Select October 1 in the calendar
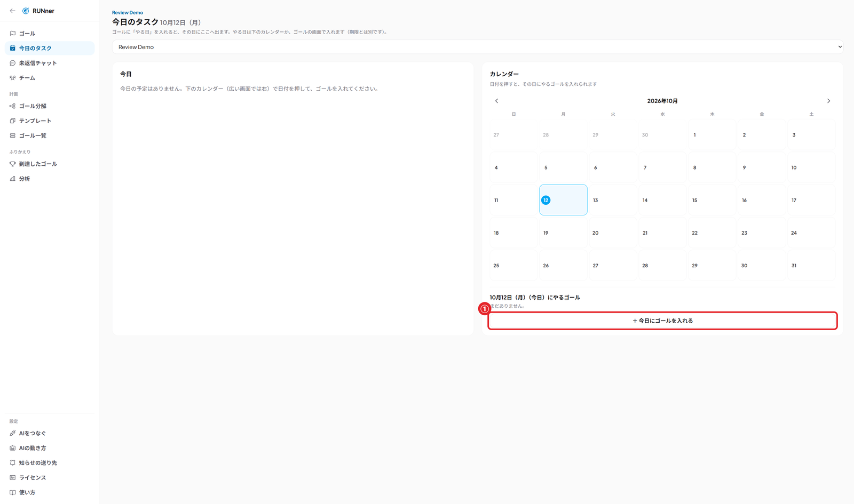This screenshot has height=504, width=854. (712, 135)
